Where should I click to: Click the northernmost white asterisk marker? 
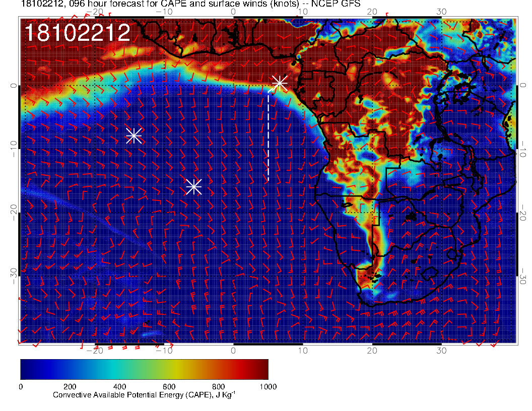coord(279,83)
